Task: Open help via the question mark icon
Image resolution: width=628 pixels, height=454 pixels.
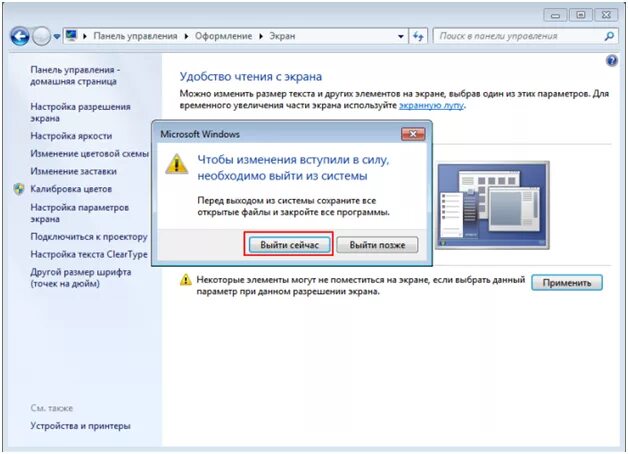Action: (x=612, y=61)
